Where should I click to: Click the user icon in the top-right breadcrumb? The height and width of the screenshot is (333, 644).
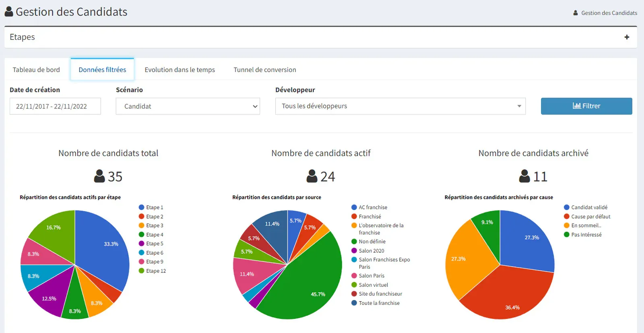tap(576, 13)
